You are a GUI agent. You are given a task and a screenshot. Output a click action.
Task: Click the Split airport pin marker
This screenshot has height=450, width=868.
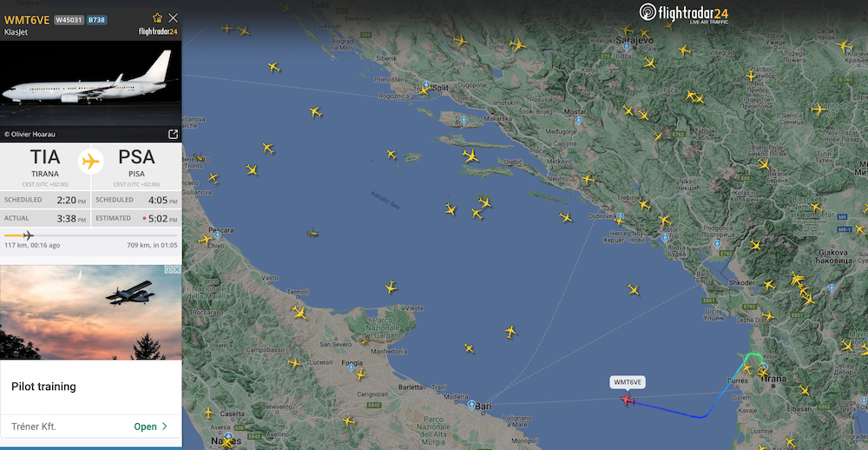coord(425,85)
